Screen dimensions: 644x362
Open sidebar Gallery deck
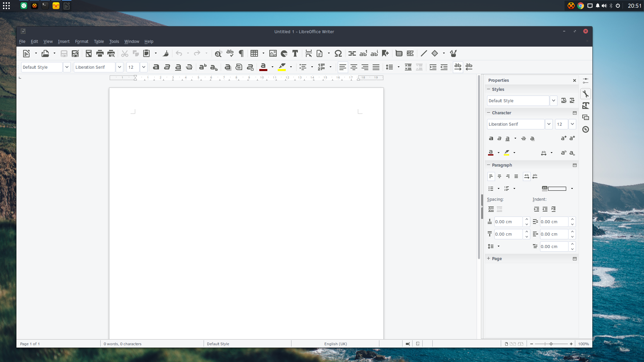click(586, 117)
